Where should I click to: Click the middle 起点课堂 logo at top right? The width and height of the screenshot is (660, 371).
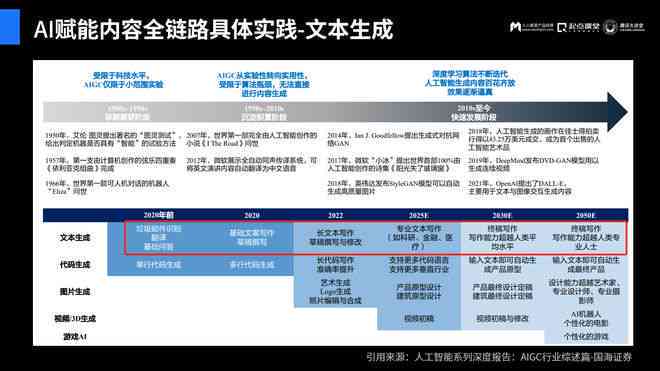click(578, 27)
